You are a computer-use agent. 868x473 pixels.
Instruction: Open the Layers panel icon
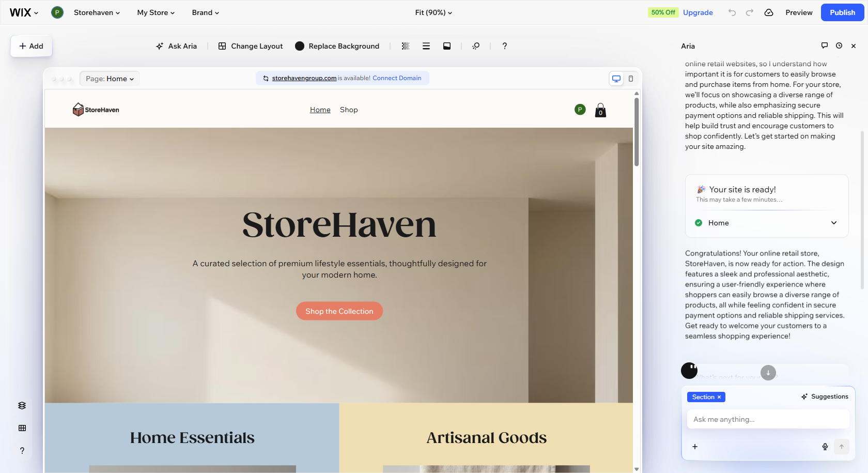(22, 405)
